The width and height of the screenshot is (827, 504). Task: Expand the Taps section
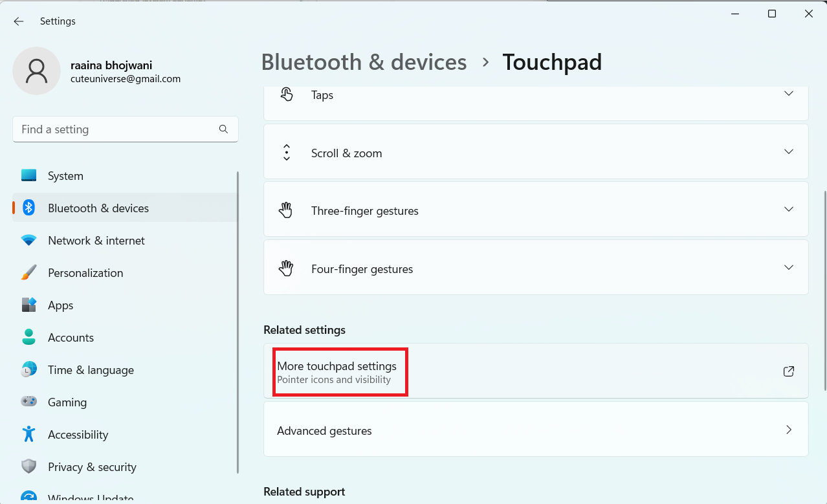788,94
